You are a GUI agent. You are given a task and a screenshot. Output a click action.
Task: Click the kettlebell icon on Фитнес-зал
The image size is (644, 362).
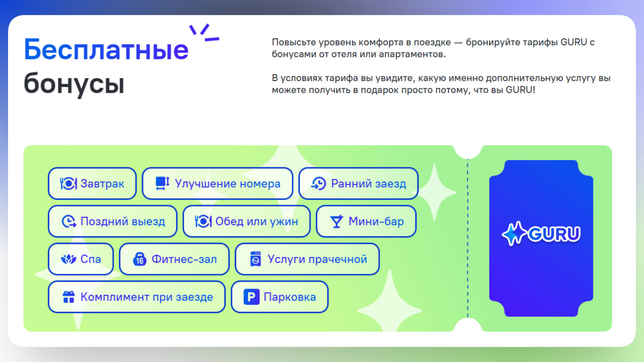pyautogui.click(x=140, y=259)
